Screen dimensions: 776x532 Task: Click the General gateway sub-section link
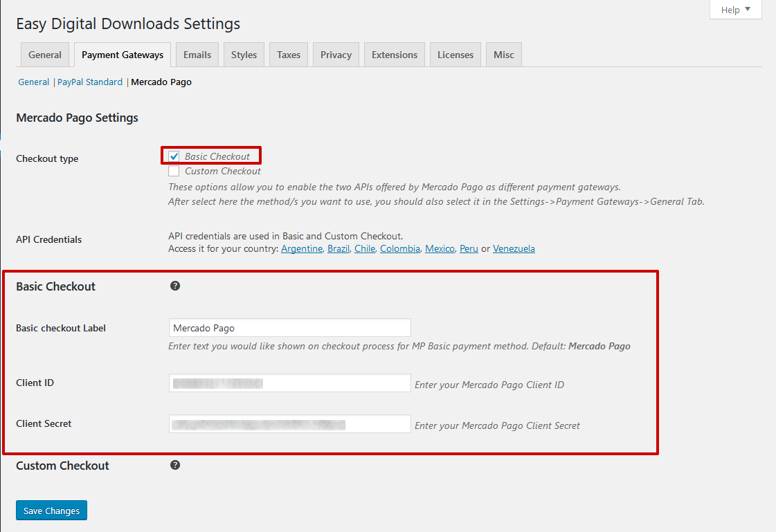(34, 82)
